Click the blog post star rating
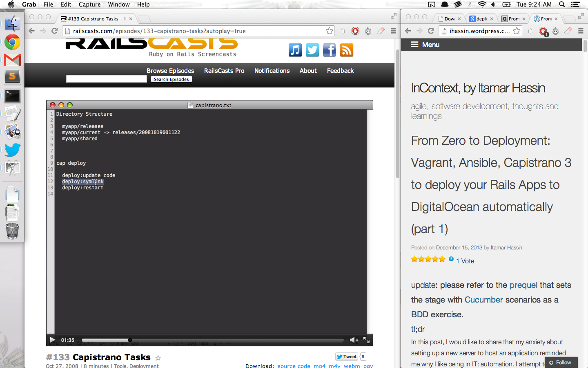 coord(428,259)
